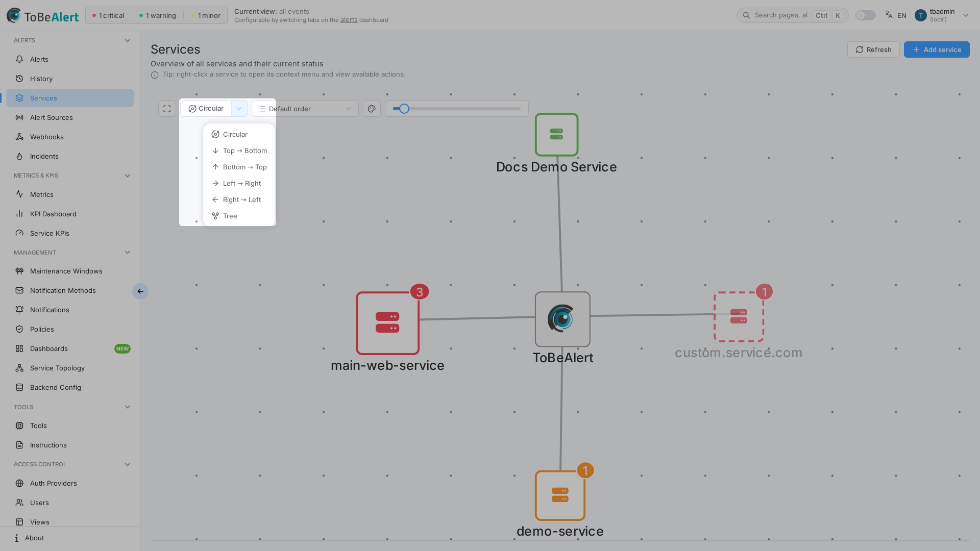Open Incidents flame item

pyautogui.click(x=70, y=156)
